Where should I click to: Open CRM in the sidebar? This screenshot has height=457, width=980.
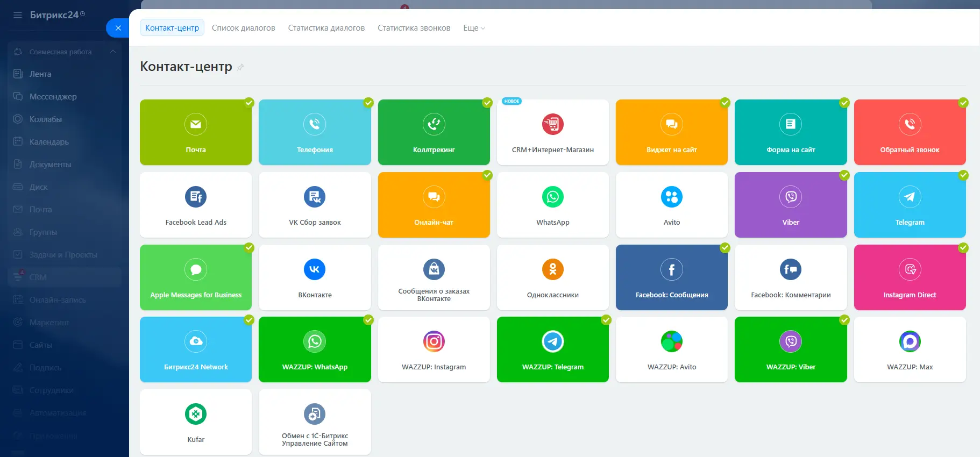click(x=65, y=277)
